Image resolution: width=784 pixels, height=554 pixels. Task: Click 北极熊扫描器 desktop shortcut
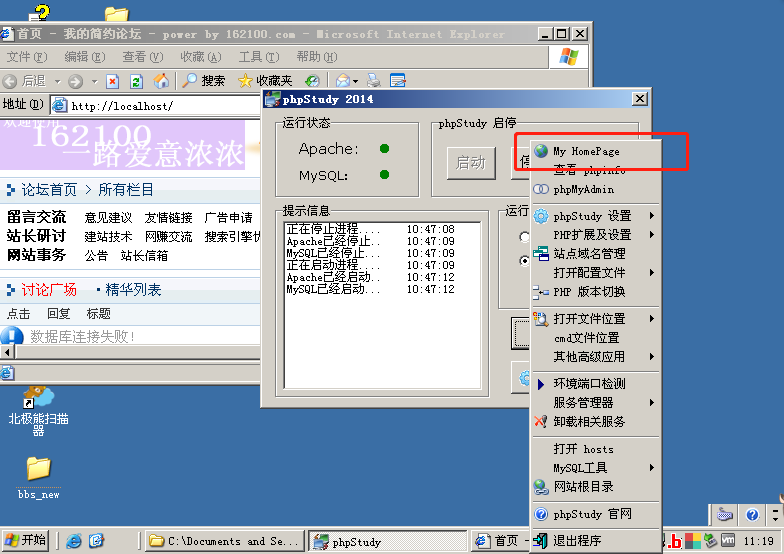(x=38, y=411)
